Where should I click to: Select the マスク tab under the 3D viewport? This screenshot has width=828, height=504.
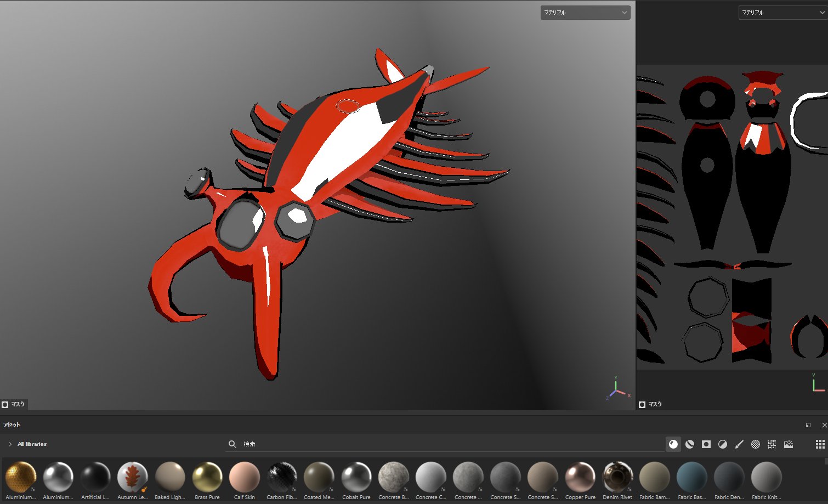click(x=13, y=404)
